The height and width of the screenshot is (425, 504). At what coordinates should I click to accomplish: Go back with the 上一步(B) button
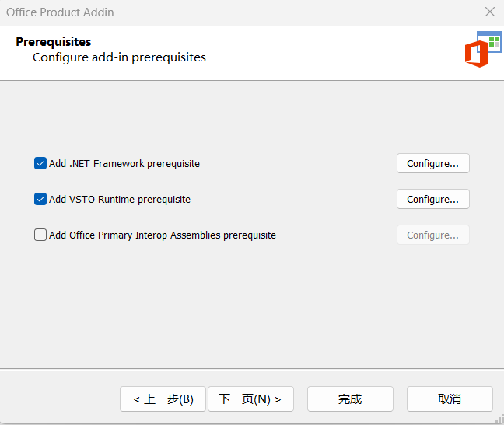click(x=163, y=399)
